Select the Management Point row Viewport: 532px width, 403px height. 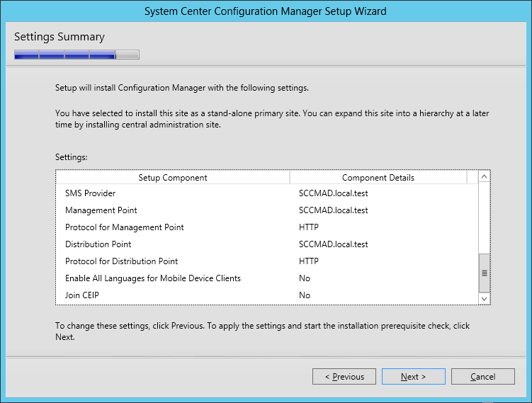point(267,210)
